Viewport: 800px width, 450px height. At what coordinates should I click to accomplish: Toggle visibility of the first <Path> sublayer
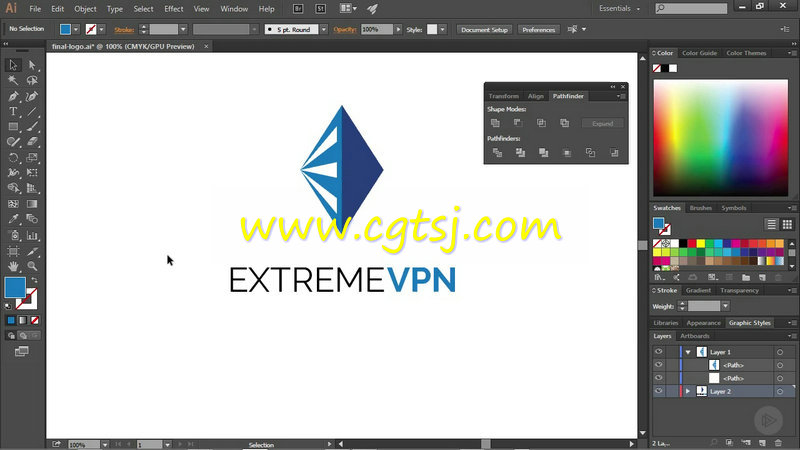tap(659, 365)
